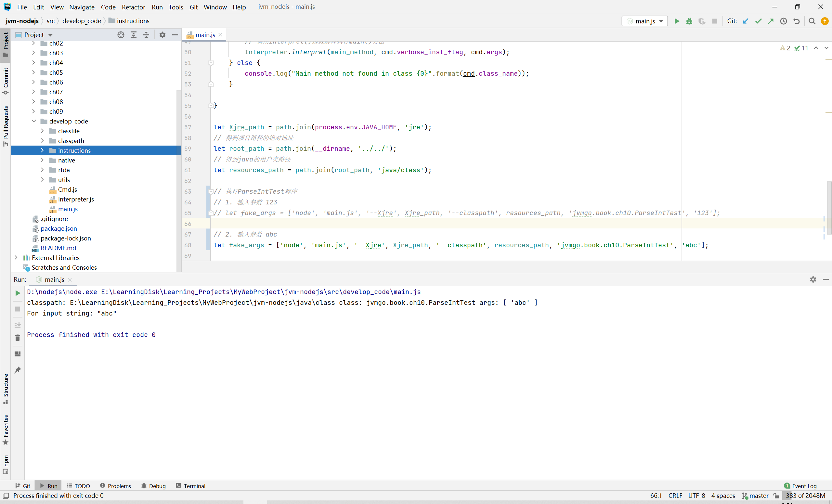Open Git history clock icon
This screenshot has height=504, width=832.
point(784,21)
